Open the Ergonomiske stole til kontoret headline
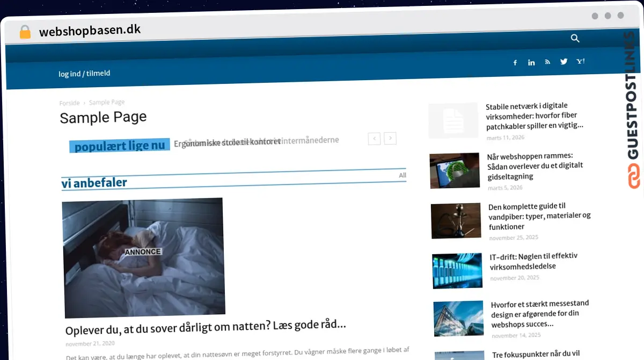This screenshot has height=360, width=644. pyautogui.click(x=228, y=143)
